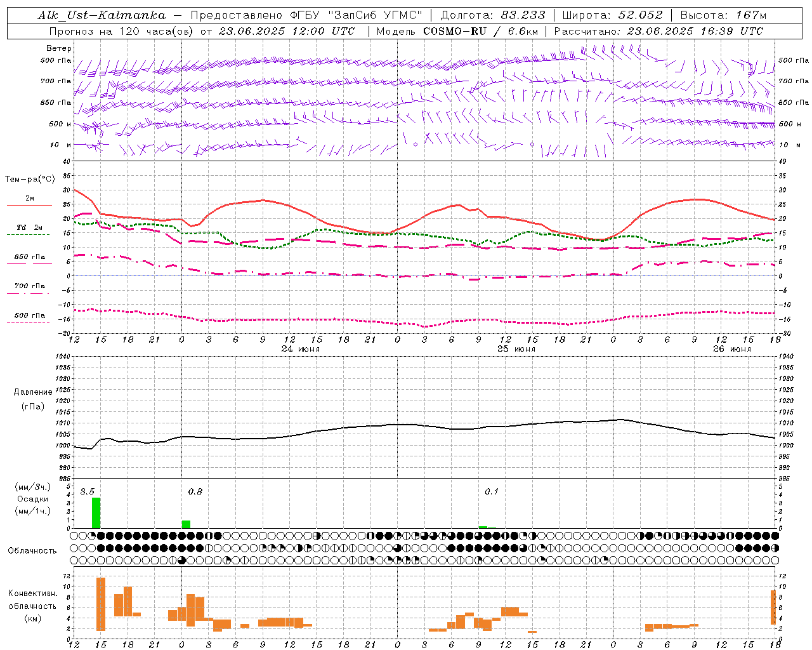Click the 26 июня date label
The width and height of the screenshot is (812, 650).
[732, 348]
